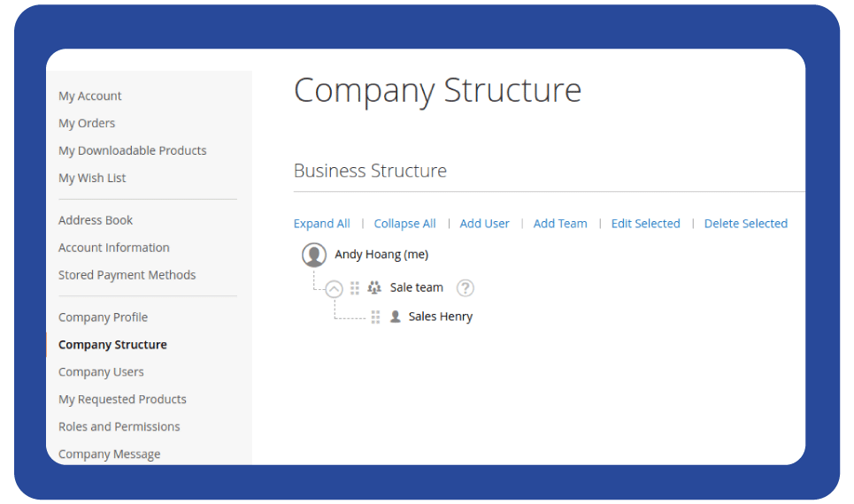Navigate to Stored Payment Methods

point(127,275)
